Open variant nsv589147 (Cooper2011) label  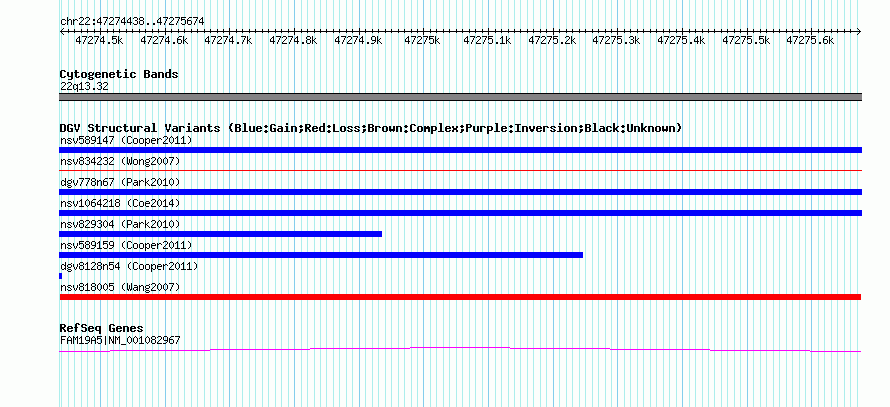pos(126,140)
